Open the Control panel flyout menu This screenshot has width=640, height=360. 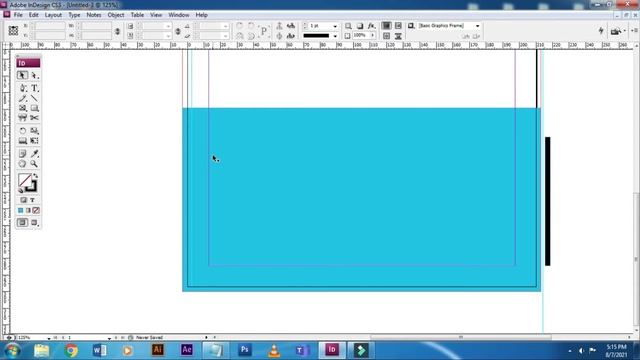(634, 31)
